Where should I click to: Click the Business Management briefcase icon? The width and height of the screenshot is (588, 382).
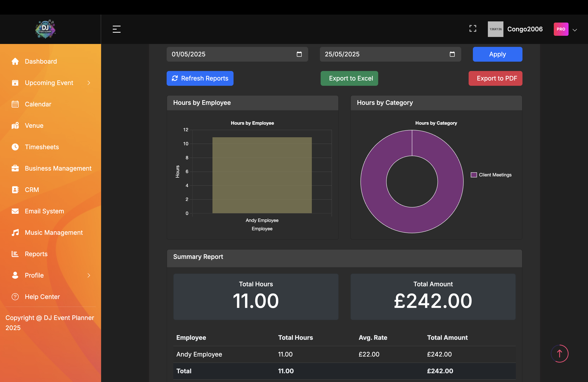(x=15, y=168)
